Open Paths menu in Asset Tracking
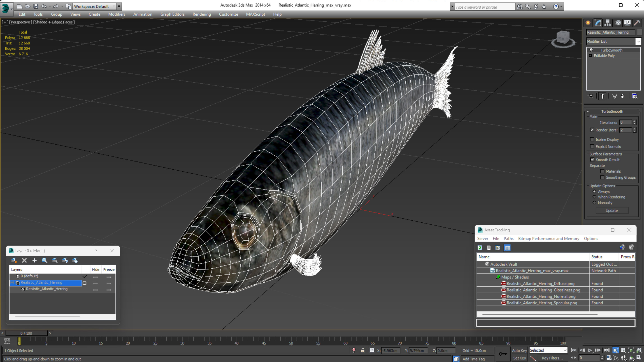644x362 pixels. click(509, 239)
